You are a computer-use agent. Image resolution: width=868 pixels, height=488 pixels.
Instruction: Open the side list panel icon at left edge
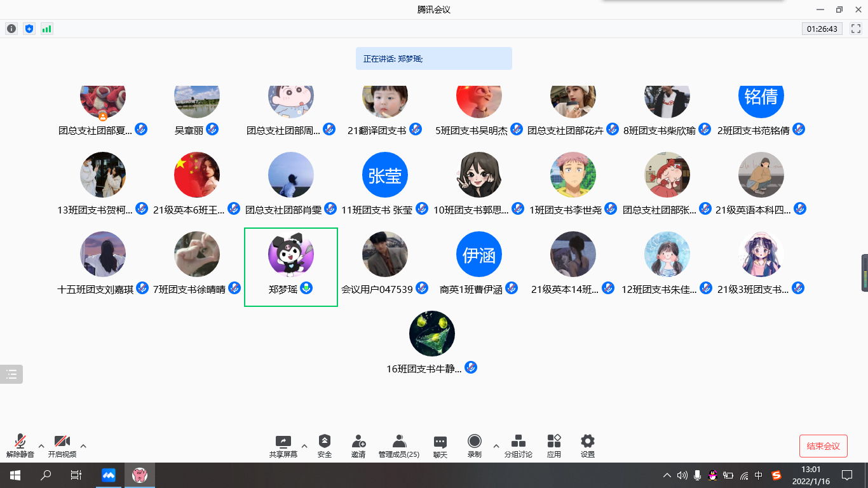pos(11,374)
